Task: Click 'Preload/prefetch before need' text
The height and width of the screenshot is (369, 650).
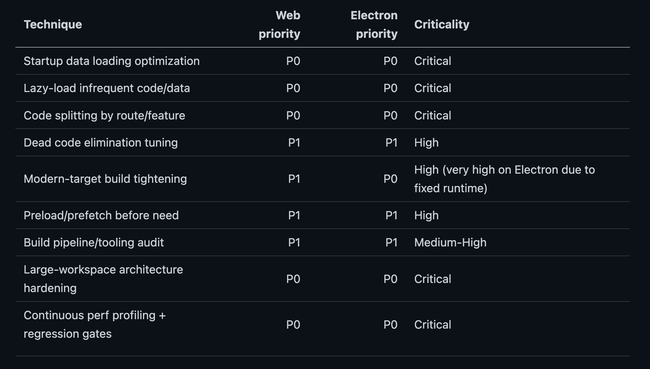Action: click(x=101, y=216)
